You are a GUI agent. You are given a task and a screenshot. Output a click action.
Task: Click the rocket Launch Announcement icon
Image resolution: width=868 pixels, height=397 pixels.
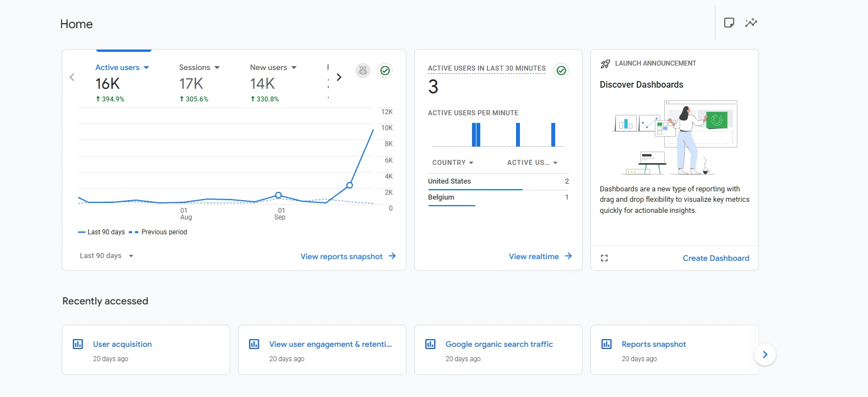605,63
